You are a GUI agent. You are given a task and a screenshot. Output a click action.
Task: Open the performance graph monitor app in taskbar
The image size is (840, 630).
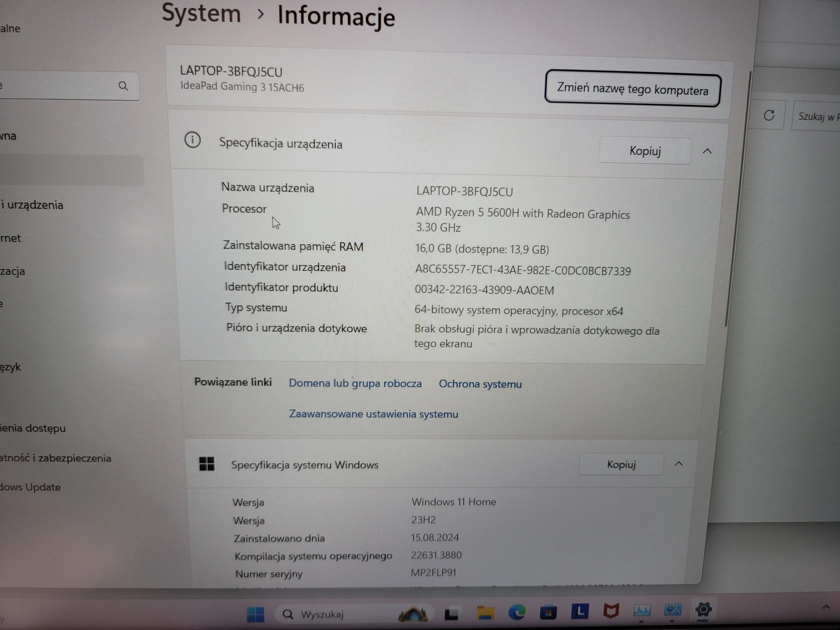tap(642, 611)
